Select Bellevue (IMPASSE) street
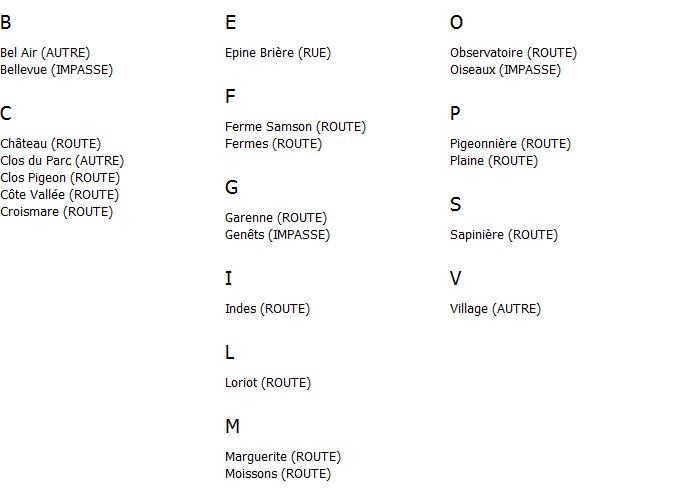This screenshot has width=675, height=490. click(x=56, y=70)
